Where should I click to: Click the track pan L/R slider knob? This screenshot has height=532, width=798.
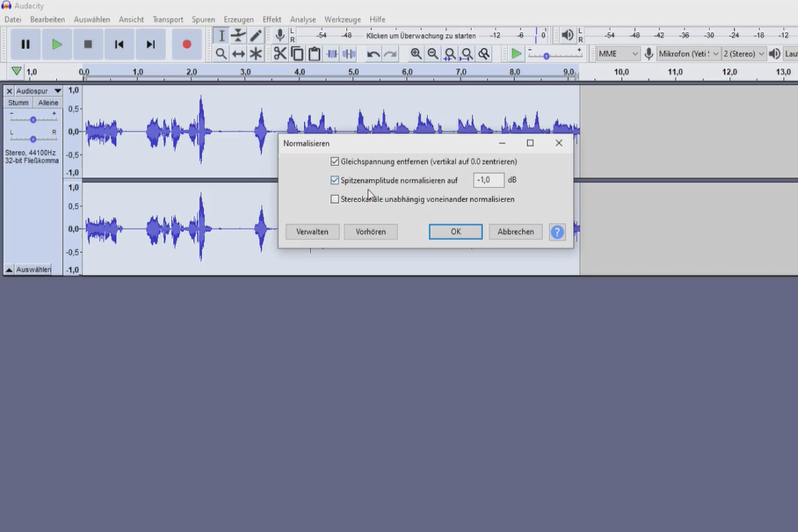[33, 138]
